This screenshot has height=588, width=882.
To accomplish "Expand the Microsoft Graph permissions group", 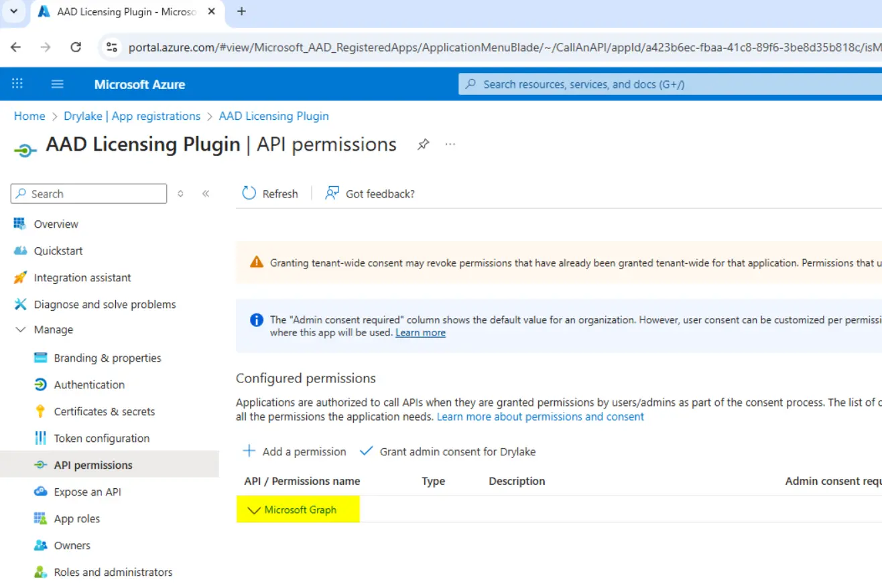I will click(254, 510).
